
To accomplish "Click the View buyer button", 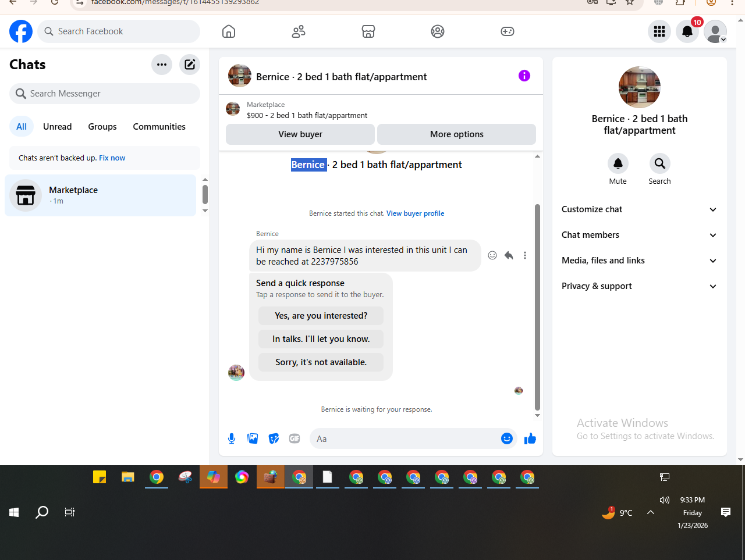I will (300, 134).
